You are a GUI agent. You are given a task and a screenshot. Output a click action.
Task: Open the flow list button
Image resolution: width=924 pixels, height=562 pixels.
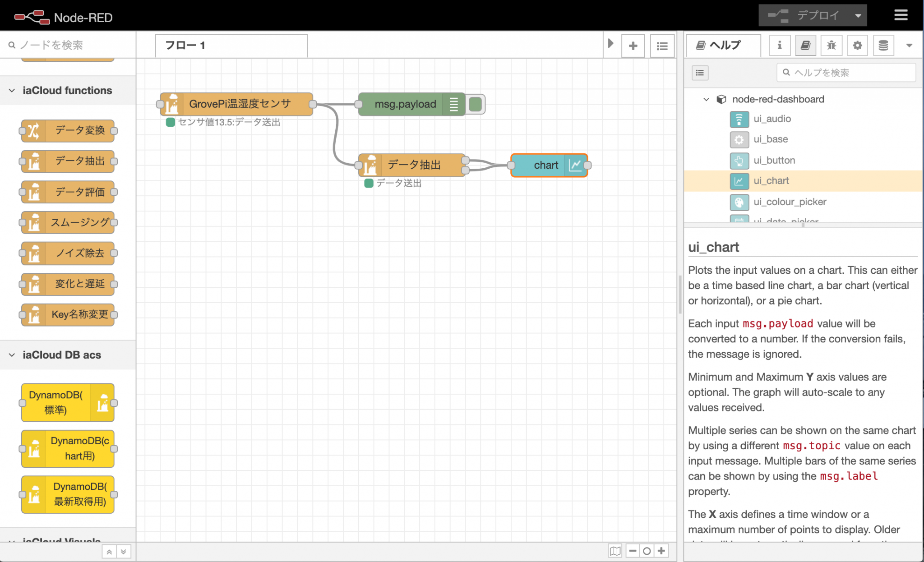pos(662,46)
